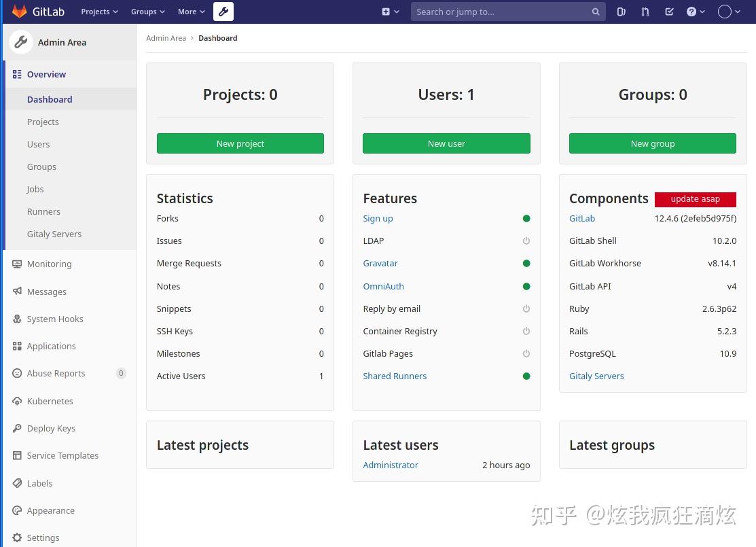Viewport: 756px width, 547px height.
Task: Expand the user avatar dropdown menu
Action: point(728,12)
